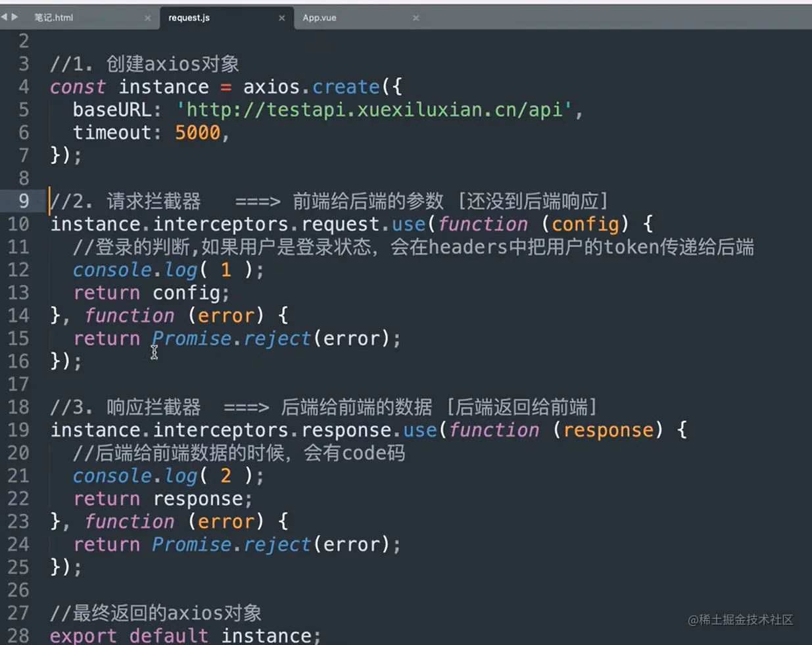Click the 'response' parameter on line 19

click(x=608, y=430)
